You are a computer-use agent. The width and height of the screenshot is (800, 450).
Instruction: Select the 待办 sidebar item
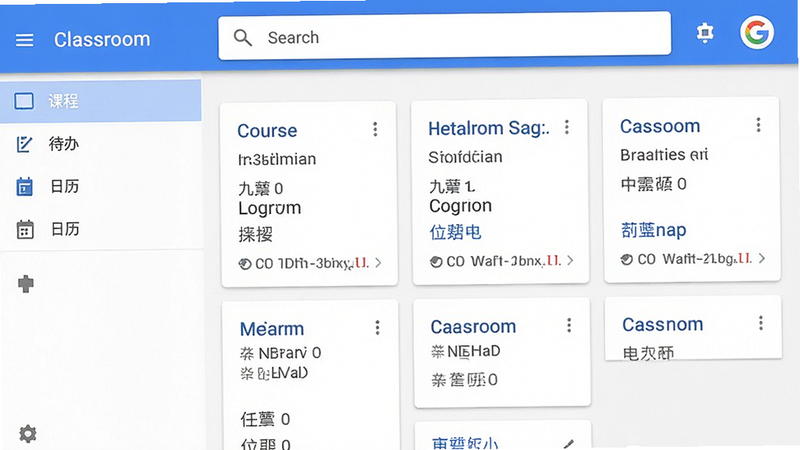[101, 144]
